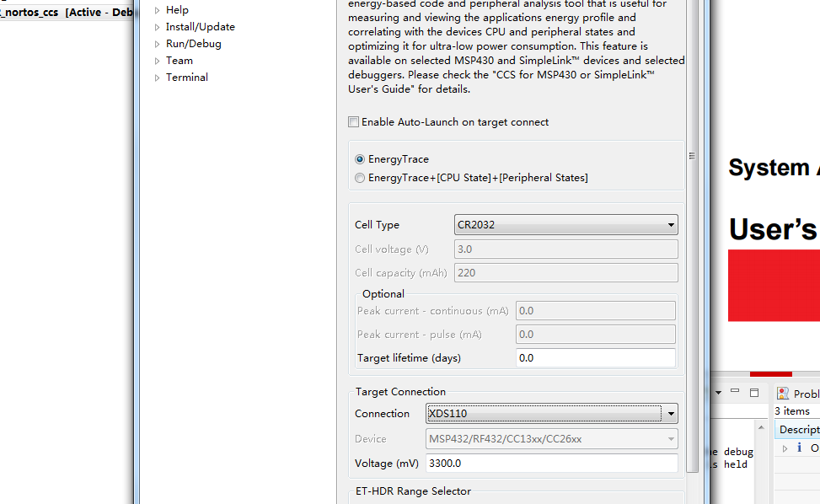This screenshot has width=820, height=504.
Task: Maximize the bottom console view
Action: (754, 393)
